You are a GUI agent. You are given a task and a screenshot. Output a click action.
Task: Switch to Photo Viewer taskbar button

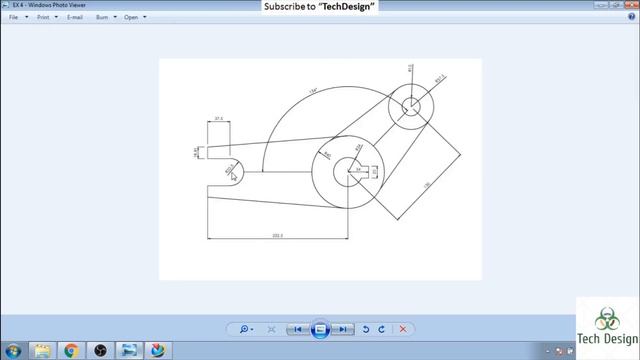point(129,351)
